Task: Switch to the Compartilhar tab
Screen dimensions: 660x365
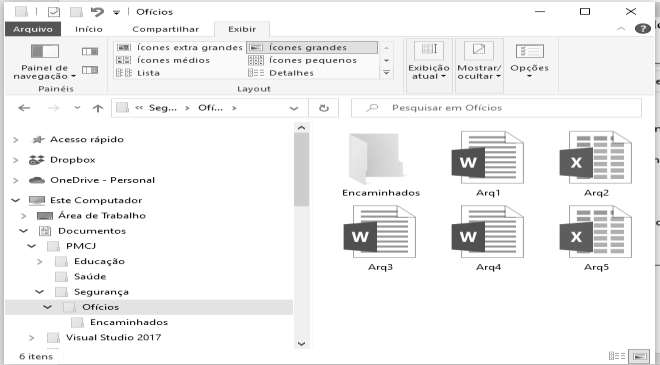Action: point(165,29)
